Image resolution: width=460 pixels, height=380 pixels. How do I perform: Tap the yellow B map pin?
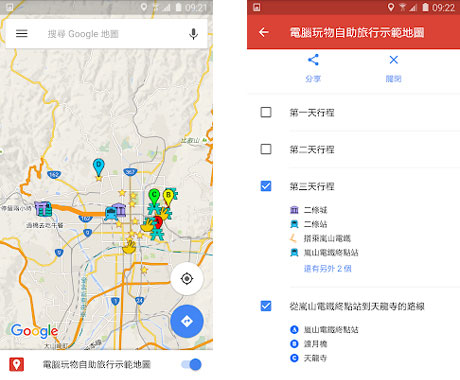coord(168,197)
